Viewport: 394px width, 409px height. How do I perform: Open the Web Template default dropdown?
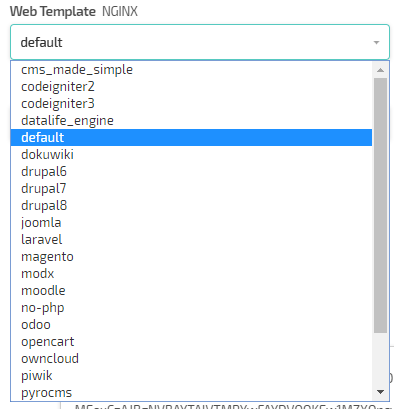tap(200, 42)
